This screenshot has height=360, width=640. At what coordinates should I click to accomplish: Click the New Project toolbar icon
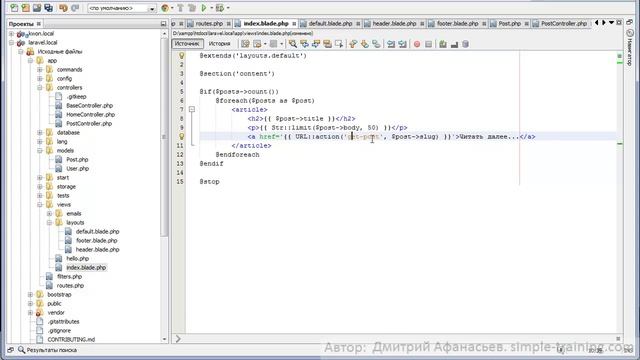(26, 8)
